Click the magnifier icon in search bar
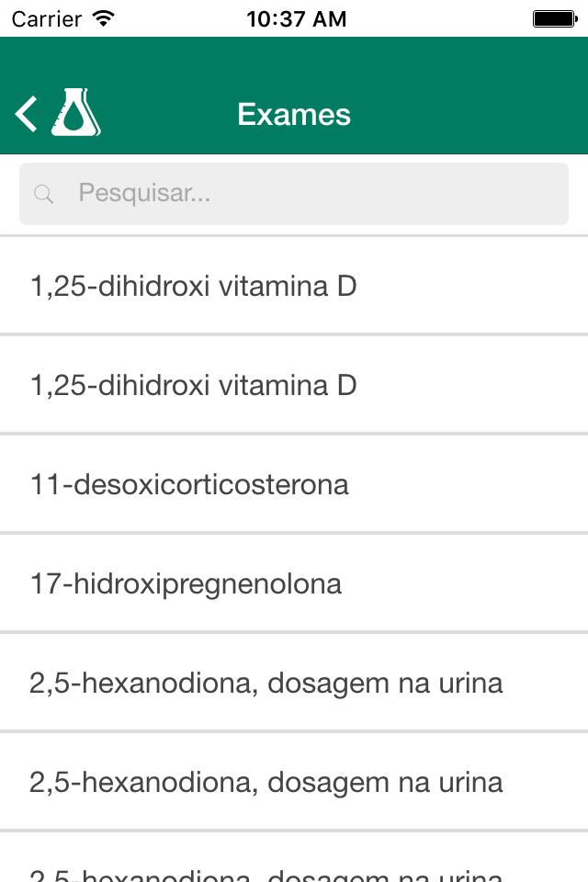 [43, 194]
